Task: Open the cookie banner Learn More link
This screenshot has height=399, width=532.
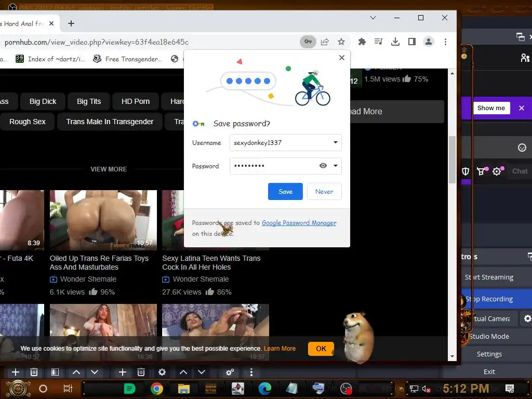Action: [280, 349]
